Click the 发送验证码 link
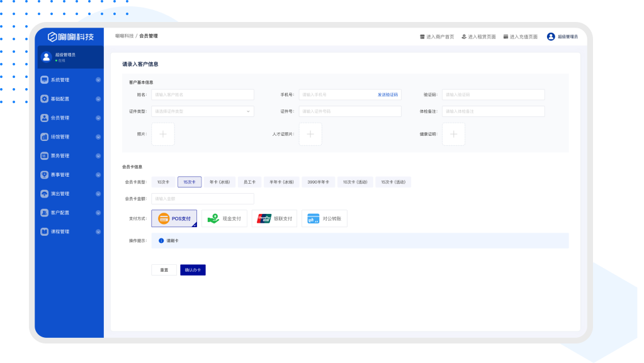The image size is (644, 363). point(387,94)
